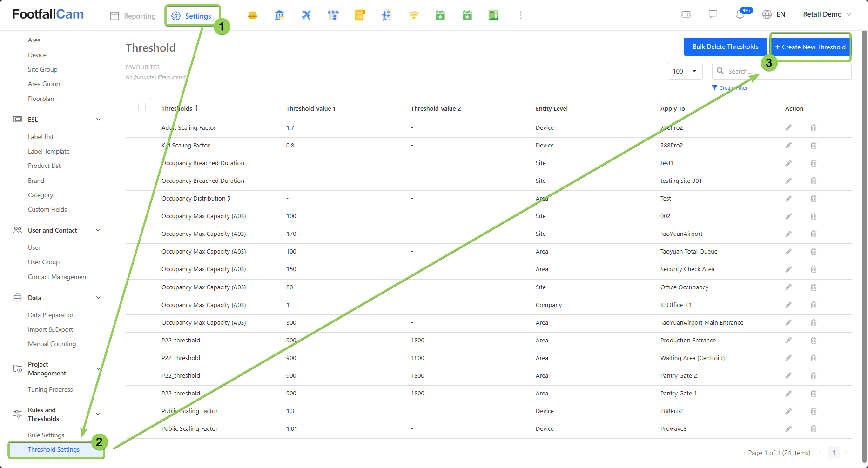This screenshot has width=868, height=468.
Task: Open the chat messages icon
Action: [x=713, y=14]
